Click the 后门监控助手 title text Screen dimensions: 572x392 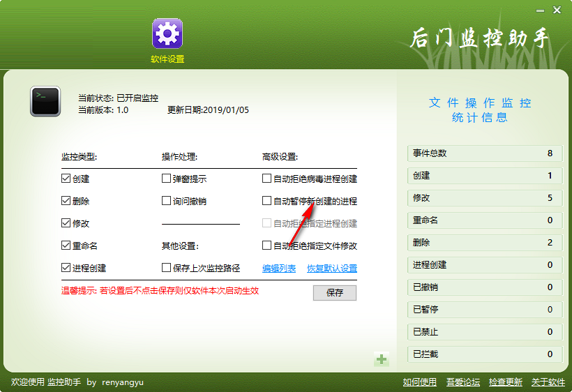[x=479, y=38]
